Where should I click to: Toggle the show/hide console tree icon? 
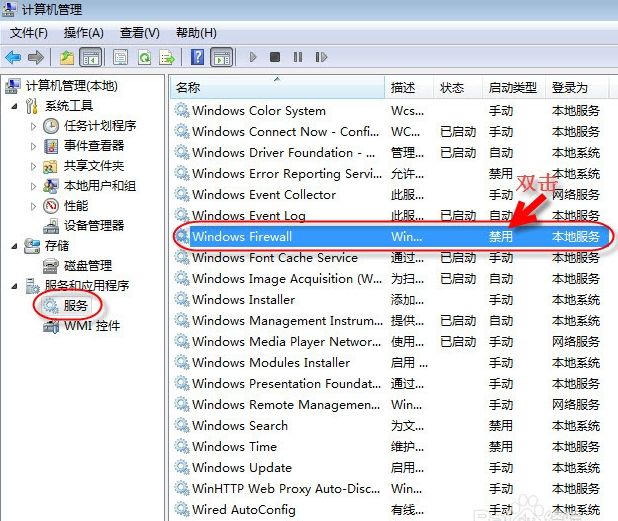tap(91, 58)
